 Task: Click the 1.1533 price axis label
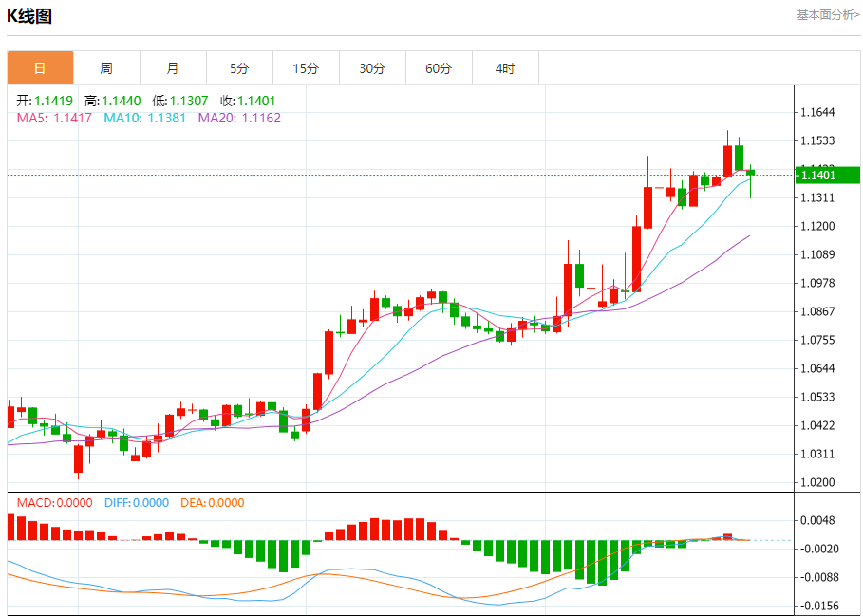pyautogui.click(x=819, y=140)
